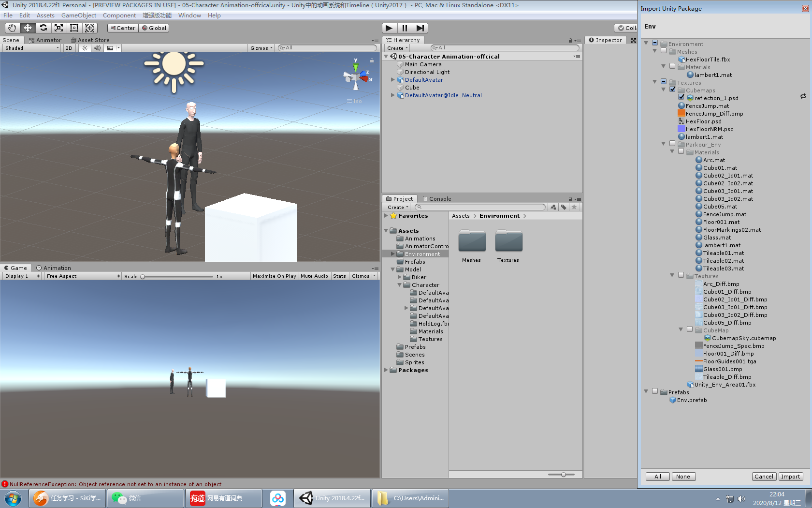Open the Free Aspect dropdown
Image resolution: width=812 pixels, height=508 pixels.
click(83, 276)
